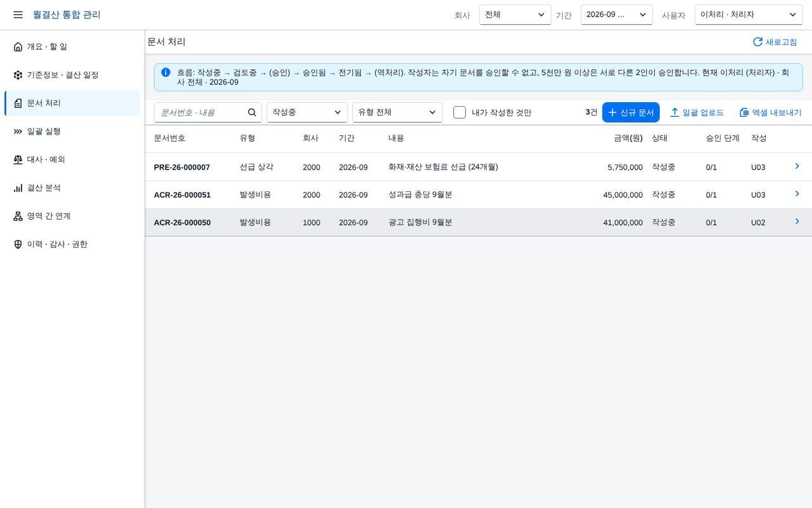Viewport: 812px width, 508px height.
Task: Select the 광고 집행비 9월분 cell
Action: click(420, 222)
